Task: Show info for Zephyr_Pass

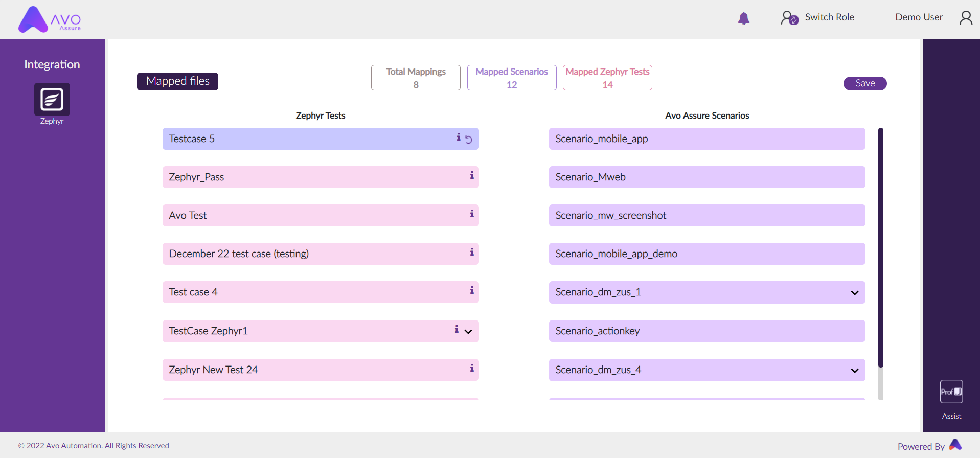Action: (x=472, y=175)
